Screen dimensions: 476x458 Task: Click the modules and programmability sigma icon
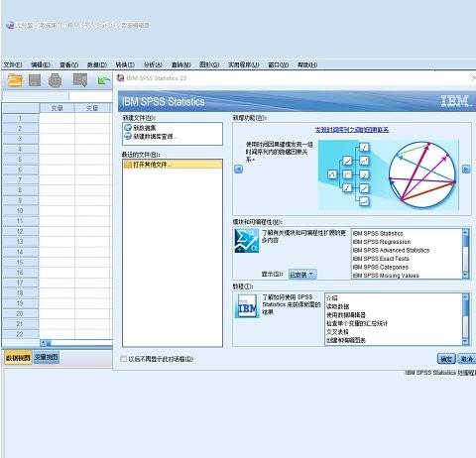pos(247,241)
